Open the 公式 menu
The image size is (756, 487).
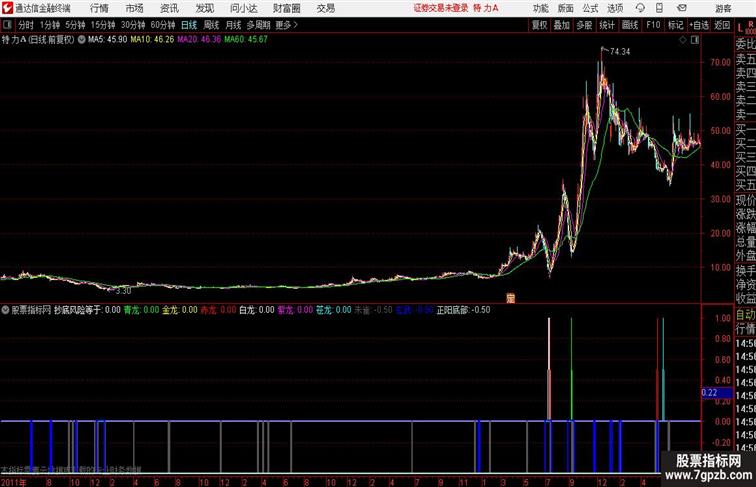pyautogui.click(x=590, y=8)
